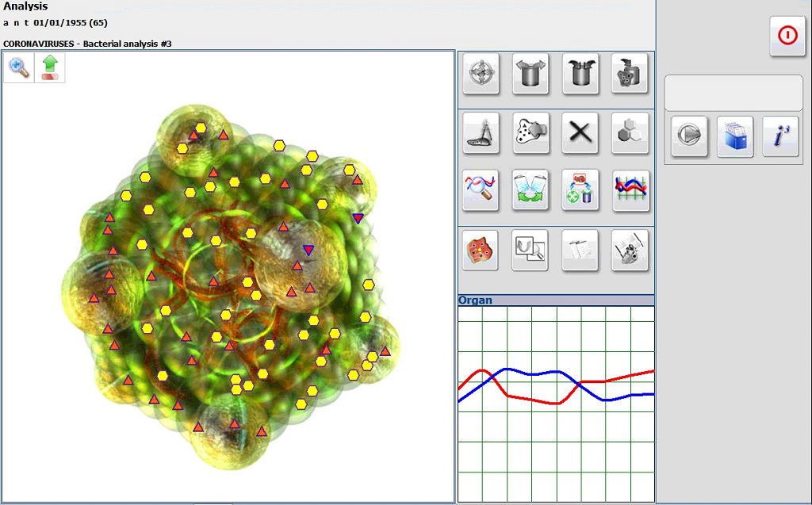Click the images with magnifier search icon

coord(530,250)
